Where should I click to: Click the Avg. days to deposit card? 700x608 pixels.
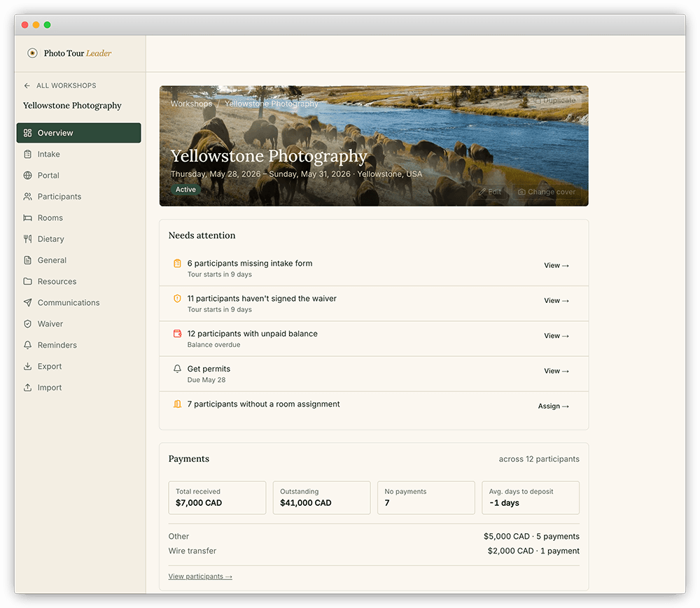pyautogui.click(x=531, y=497)
